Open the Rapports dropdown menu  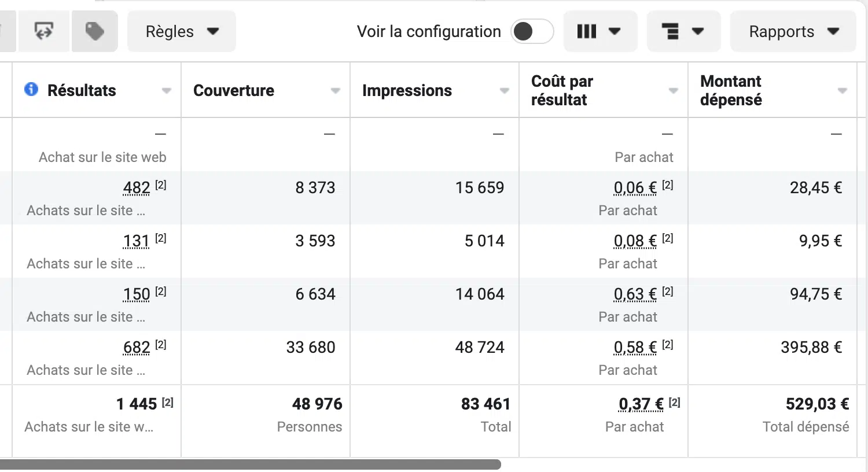click(x=793, y=31)
